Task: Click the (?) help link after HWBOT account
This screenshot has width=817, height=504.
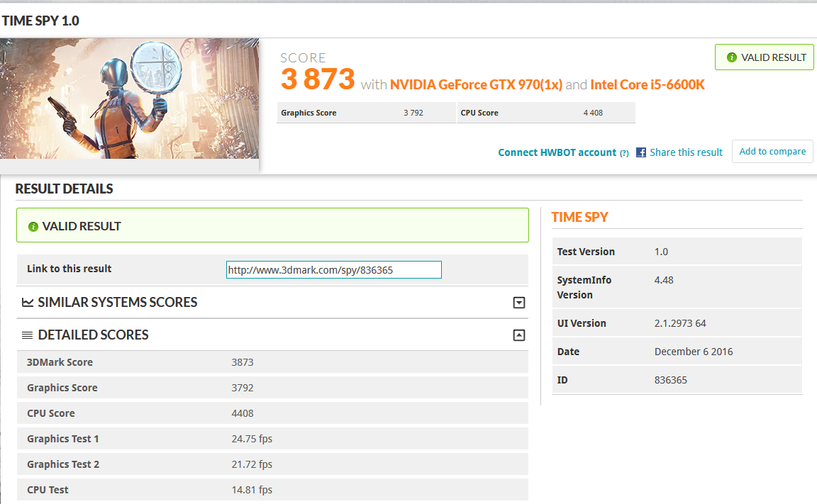Action: click(624, 153)
